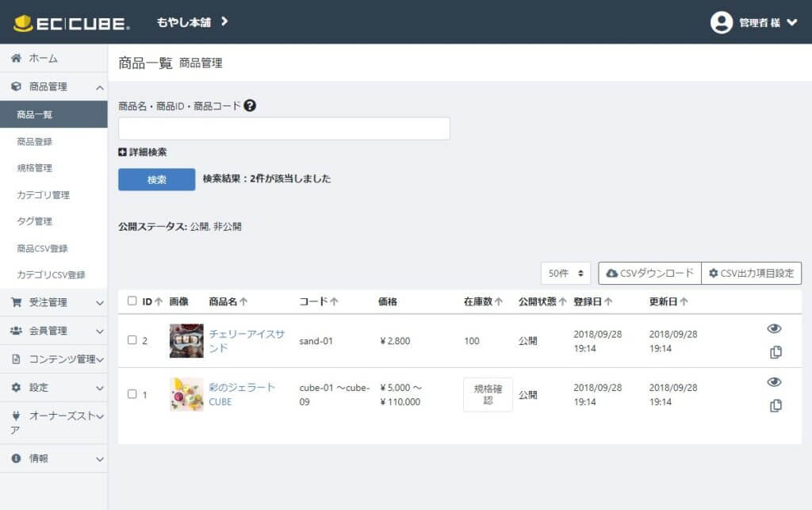Click the copy icon for チェリーアイスサンド
812x510 pixels.
click(776, 352)
